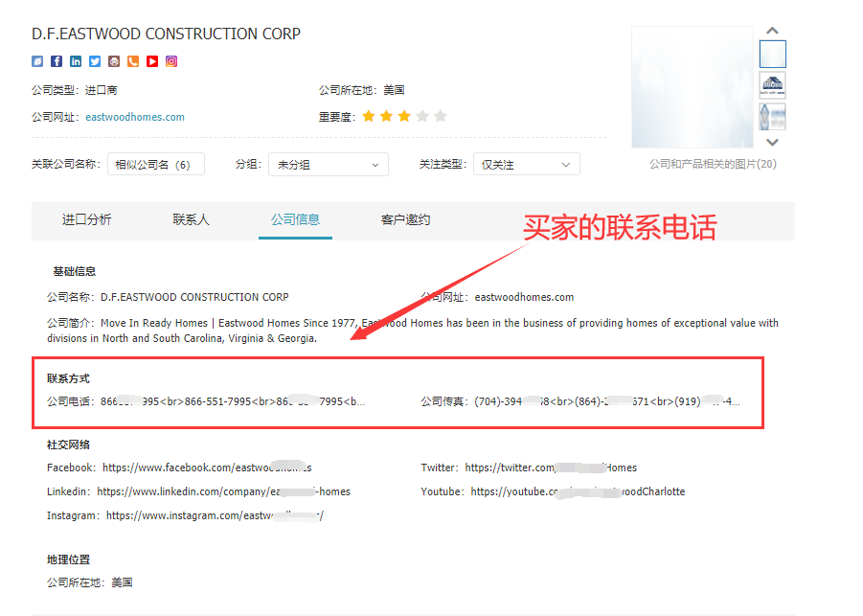Open the LinkedIn social icon
The width and height of the screenshot is (863, 616).
point(76,61)
